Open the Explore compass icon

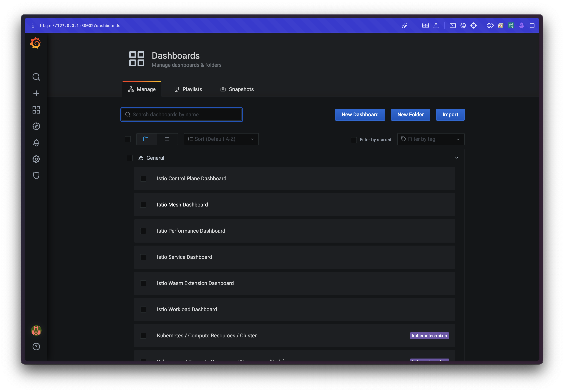pos(36,126)
